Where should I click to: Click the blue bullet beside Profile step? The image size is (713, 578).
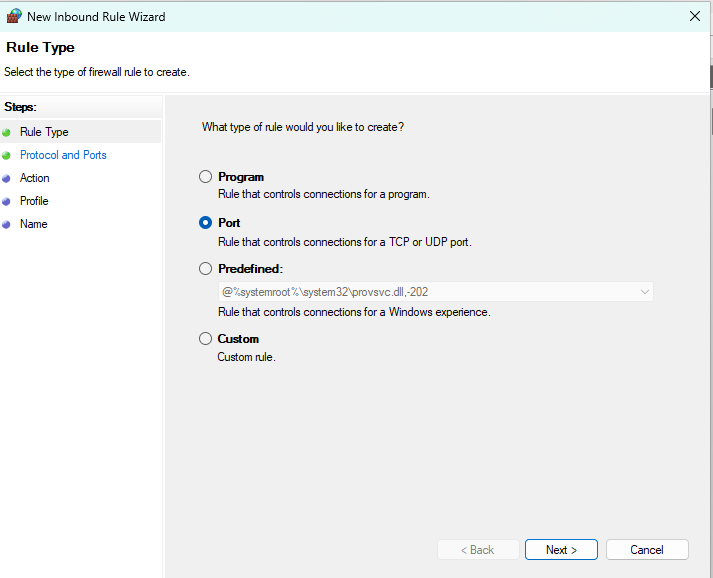(x=6, y=201)
